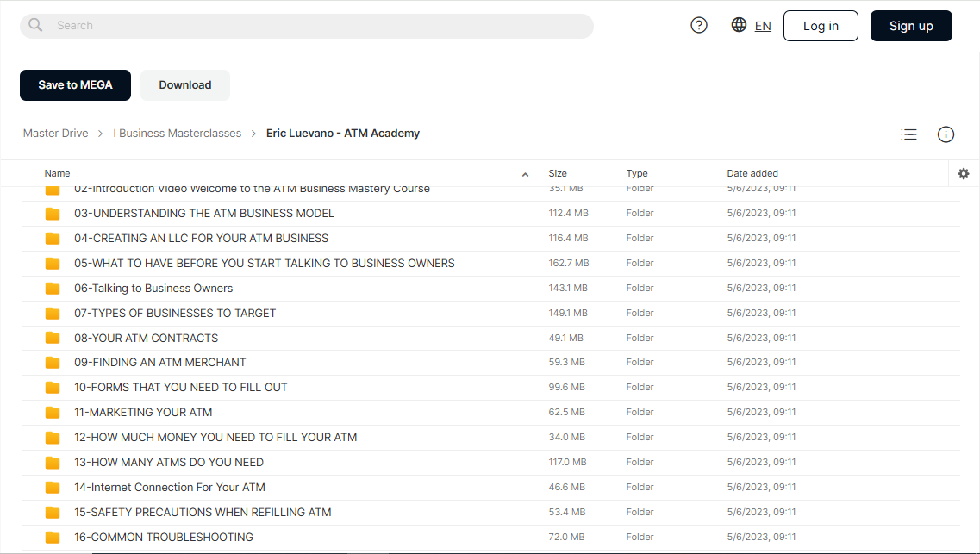Image resolution: width=980 pixels, height=554 pixels.
Task: Sort by Date added column header
Action: [752, 174]
